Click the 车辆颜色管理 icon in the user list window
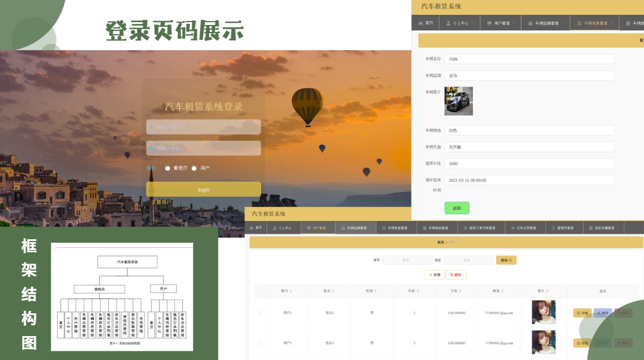 pyautogui.click(x=425, y=228)
